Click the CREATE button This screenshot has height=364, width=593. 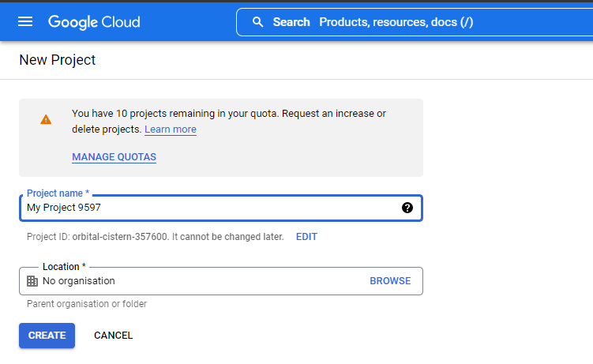(x=47, y=336)
